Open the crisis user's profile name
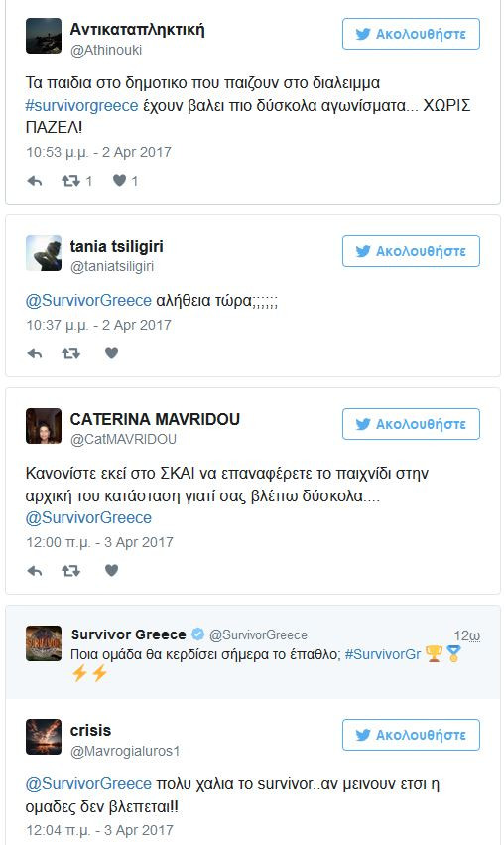This screenshot has height=845, width=504. tap(90, 730)
